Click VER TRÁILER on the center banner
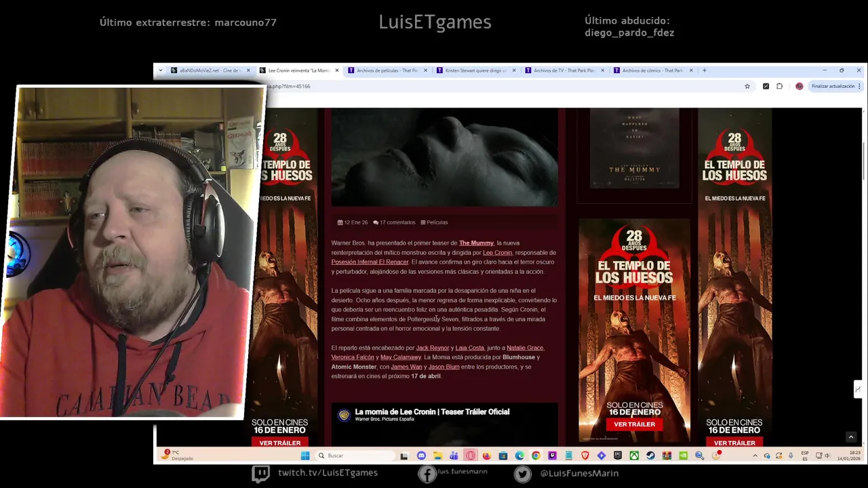868x488 pixels. tap(634, 424)
